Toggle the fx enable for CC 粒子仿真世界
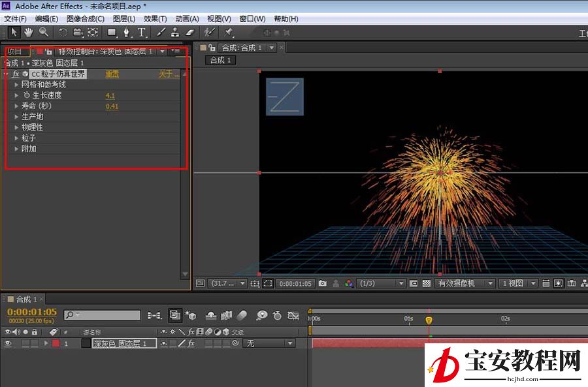This screenshot has width=588, height=387. click(x=16, y=74)
